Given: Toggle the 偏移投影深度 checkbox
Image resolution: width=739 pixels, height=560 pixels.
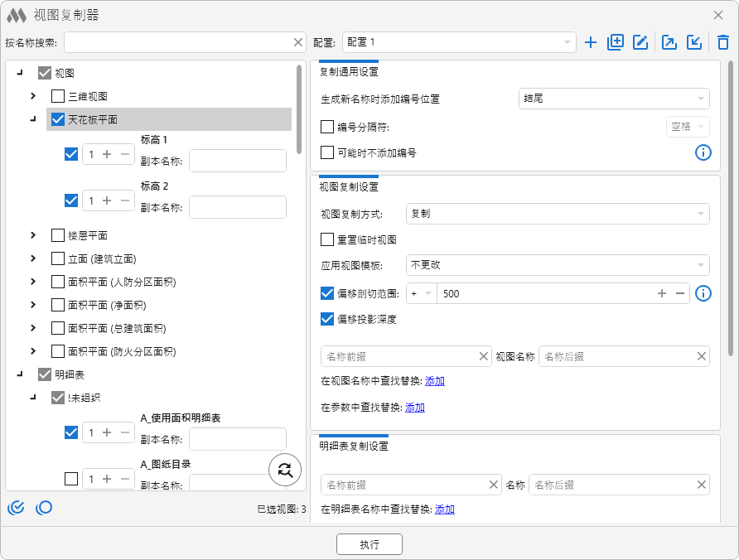Looking at the screenshot, I should point(327,319).
